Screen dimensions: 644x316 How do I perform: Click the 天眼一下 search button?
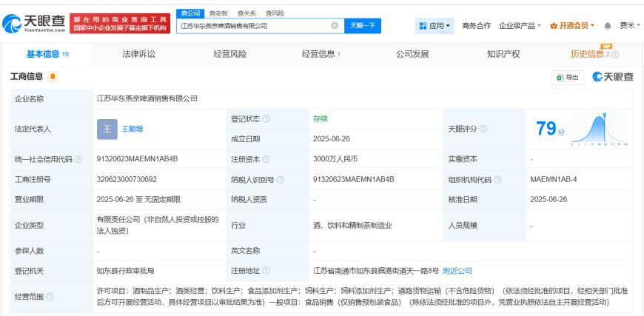pos(363,26)
